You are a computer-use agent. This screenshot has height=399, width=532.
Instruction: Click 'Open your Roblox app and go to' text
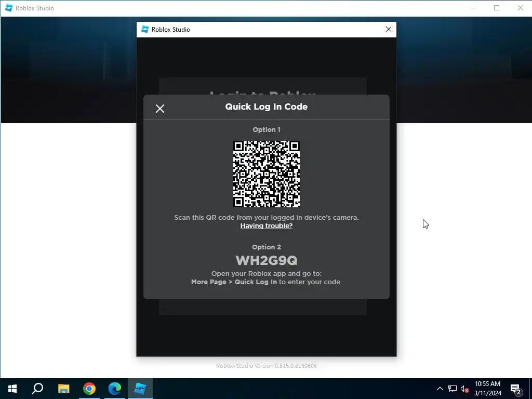click(267, 273)
